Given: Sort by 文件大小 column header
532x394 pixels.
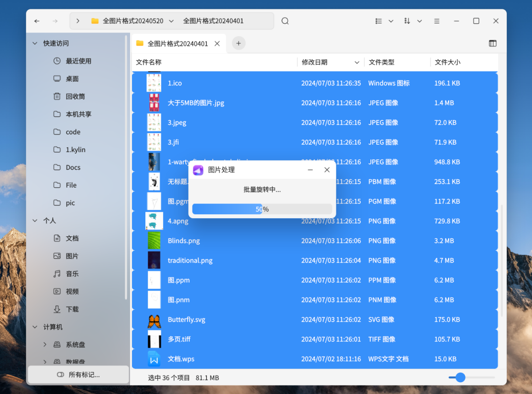Looking at the screenshot, I should point(447,62).
